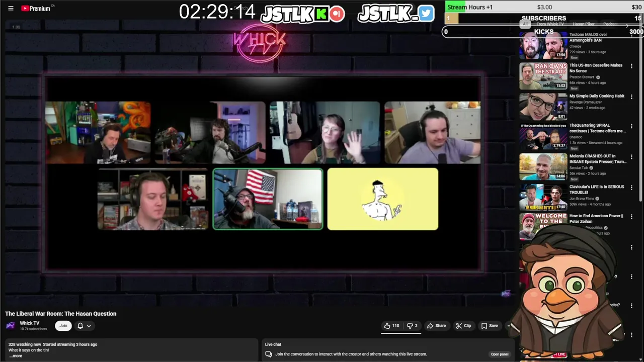Select the All filter chip
This screenshot has width=644, height=362.
(x=525, y=24)
